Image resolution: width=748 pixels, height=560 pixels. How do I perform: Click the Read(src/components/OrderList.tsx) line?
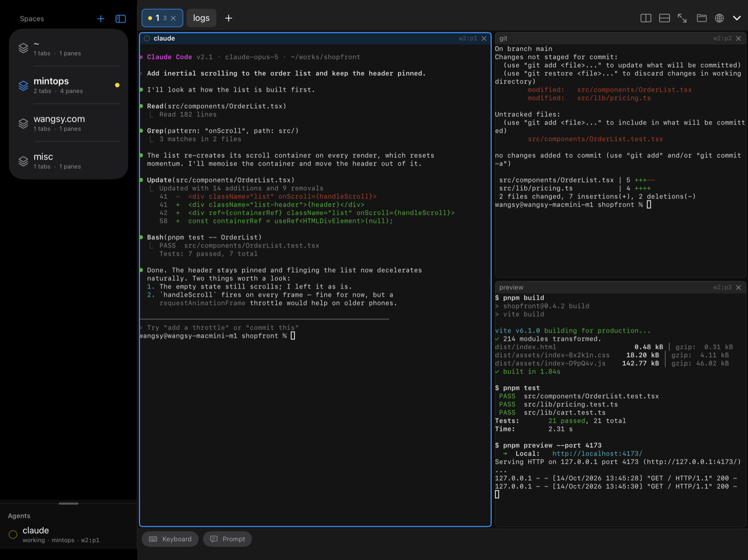click(x=216, y=106)
